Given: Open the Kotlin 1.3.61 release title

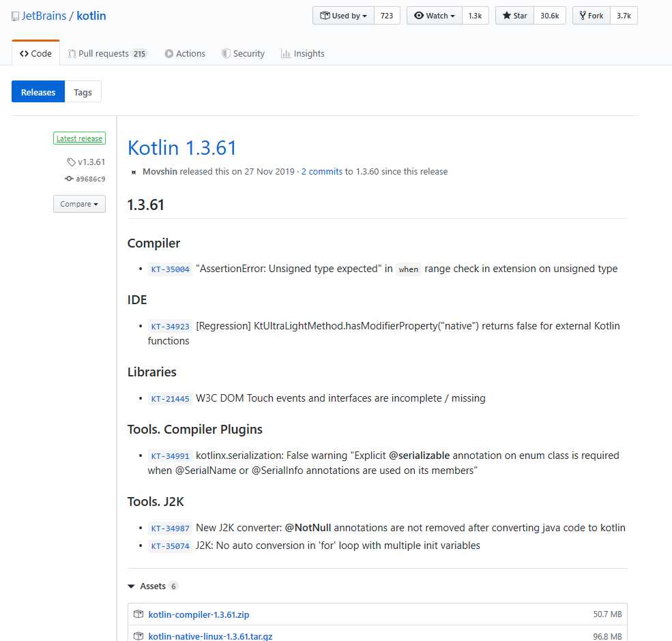Looking at the screenshot, I should [x=182, y=148].
